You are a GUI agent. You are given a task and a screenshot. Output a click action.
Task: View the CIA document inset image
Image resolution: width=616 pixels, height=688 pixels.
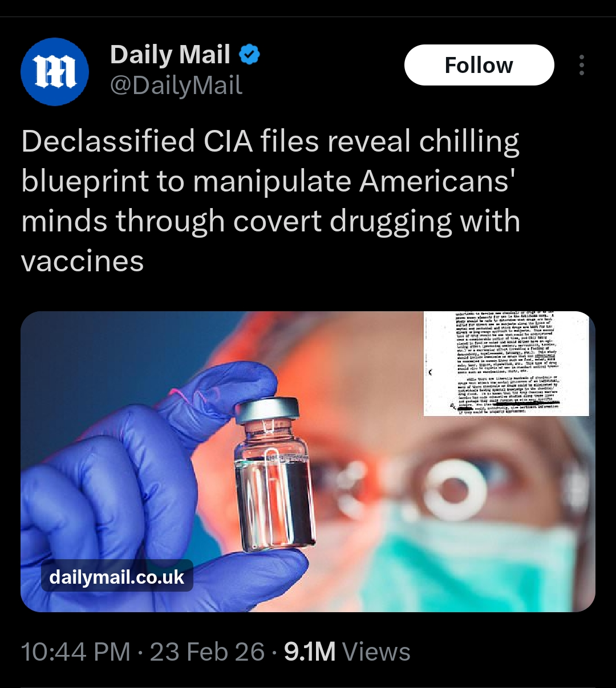point(506,364)
